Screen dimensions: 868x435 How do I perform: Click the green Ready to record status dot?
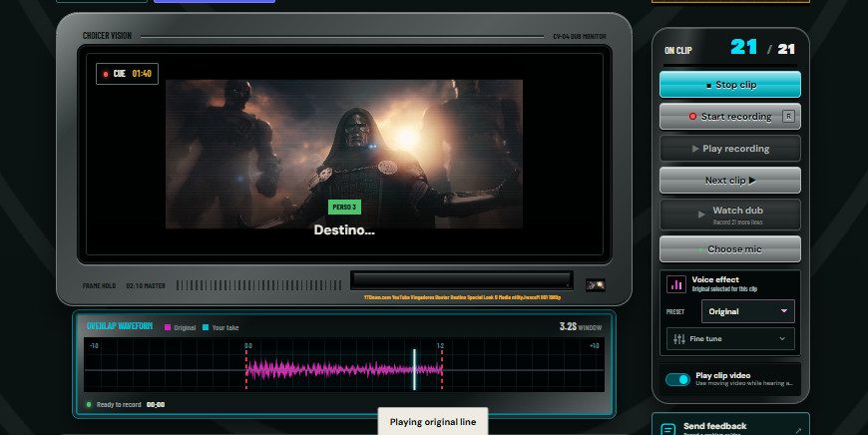(x=89, y=404)
